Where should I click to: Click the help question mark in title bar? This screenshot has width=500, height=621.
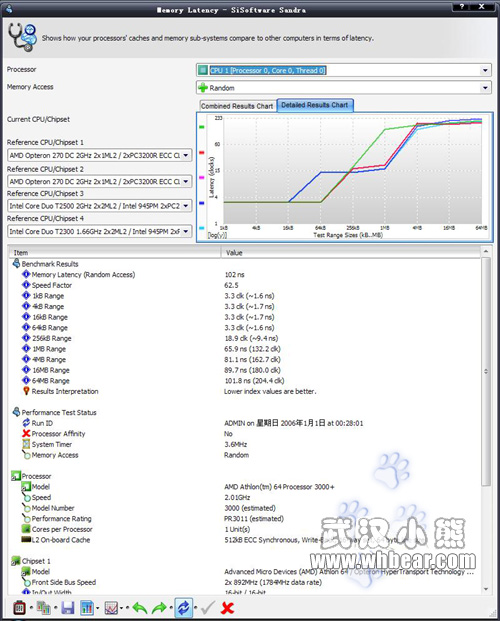tap(462, 7)
